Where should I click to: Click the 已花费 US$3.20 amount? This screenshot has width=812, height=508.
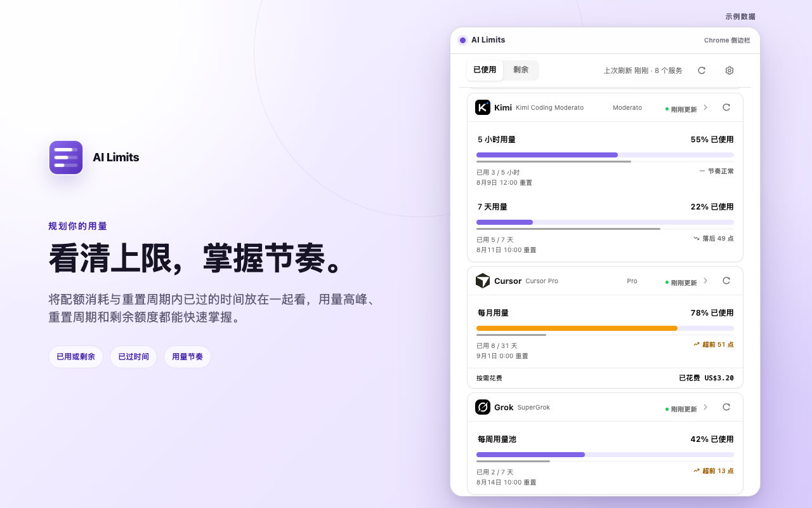pyautogui.click(x=707, y=378)
